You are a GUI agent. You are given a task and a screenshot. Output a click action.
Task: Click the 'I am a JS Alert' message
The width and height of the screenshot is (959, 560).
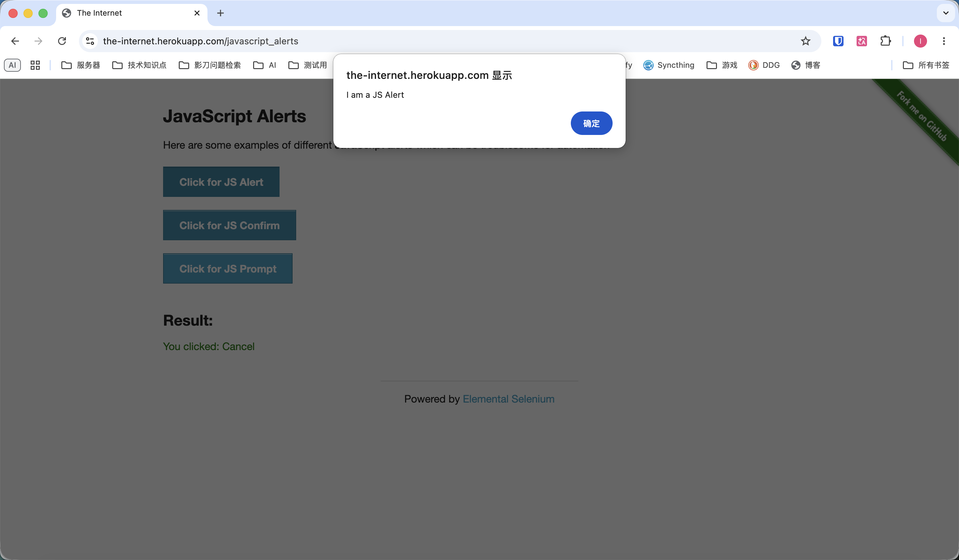[375, 95]
